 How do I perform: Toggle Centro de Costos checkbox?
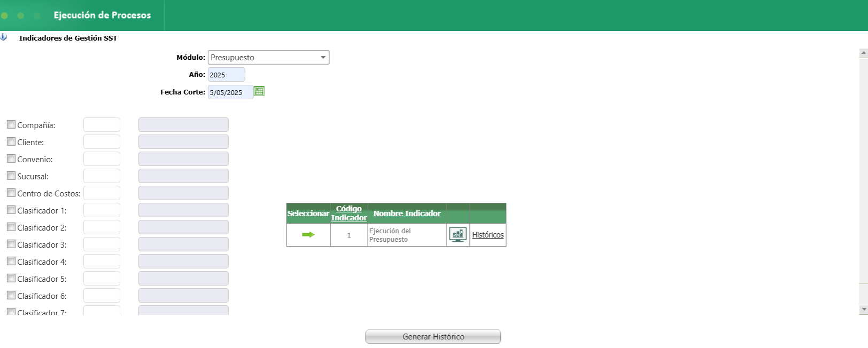click(11, 193)
